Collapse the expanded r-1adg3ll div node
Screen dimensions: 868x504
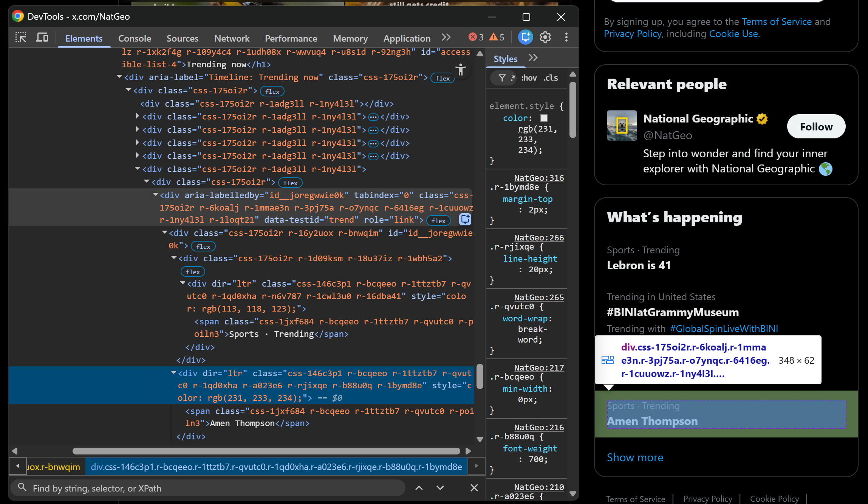click(x=138, y=169)
